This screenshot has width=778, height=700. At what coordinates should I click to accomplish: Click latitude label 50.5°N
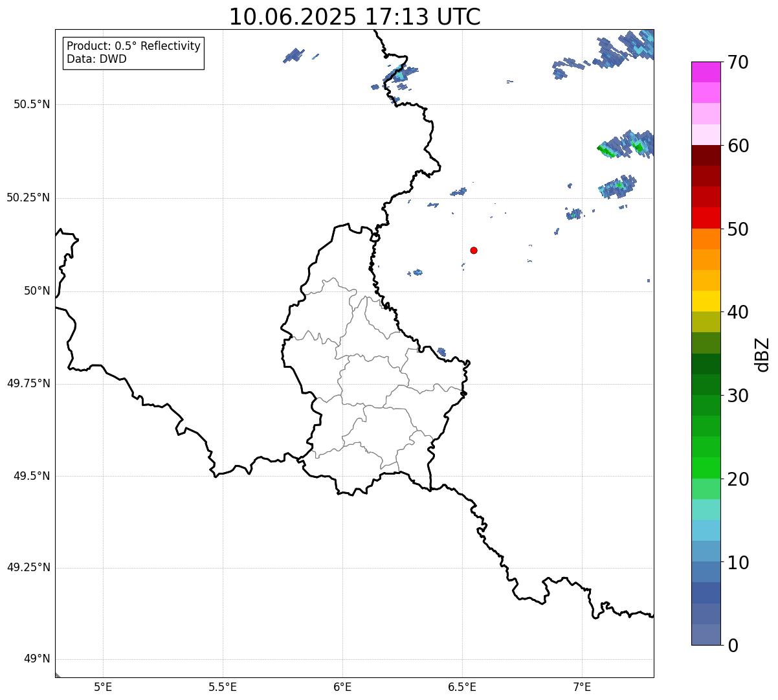click(32, 104)
